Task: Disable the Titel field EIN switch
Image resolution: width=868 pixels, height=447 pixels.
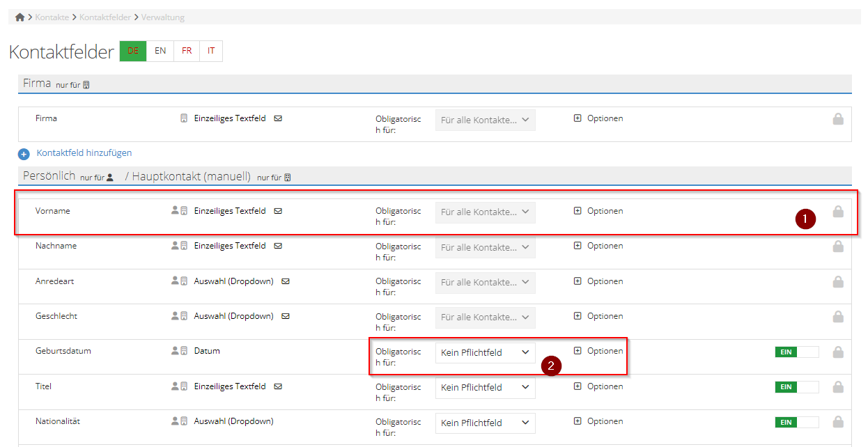Action: pos(796,387)
